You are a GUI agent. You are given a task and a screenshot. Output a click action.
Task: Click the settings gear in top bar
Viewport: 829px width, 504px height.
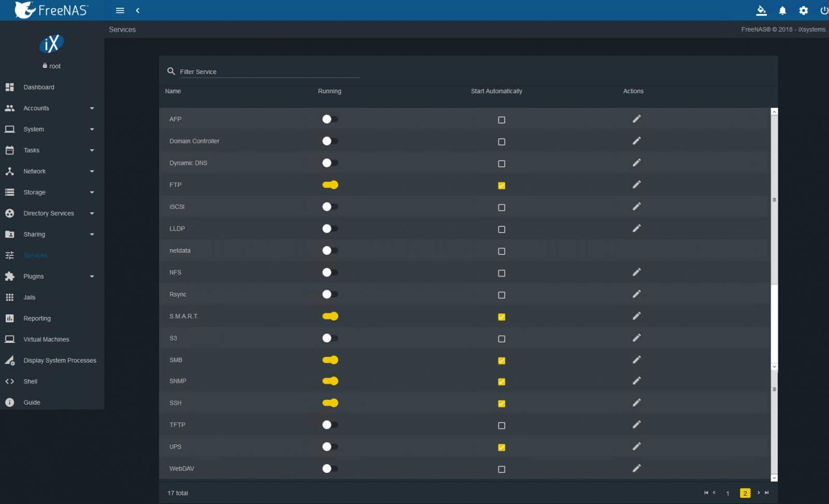click(x=803, y=10)
